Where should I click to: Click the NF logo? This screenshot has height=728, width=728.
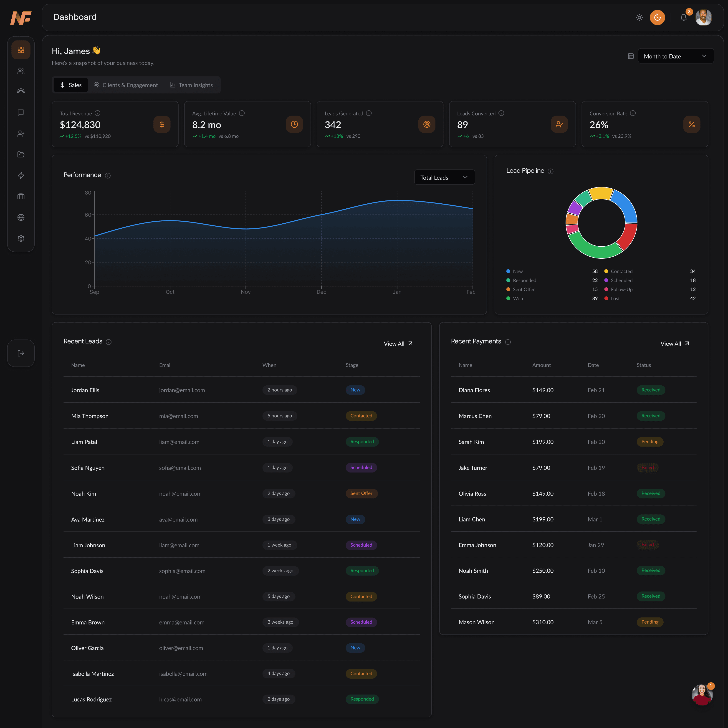(21, 18)
